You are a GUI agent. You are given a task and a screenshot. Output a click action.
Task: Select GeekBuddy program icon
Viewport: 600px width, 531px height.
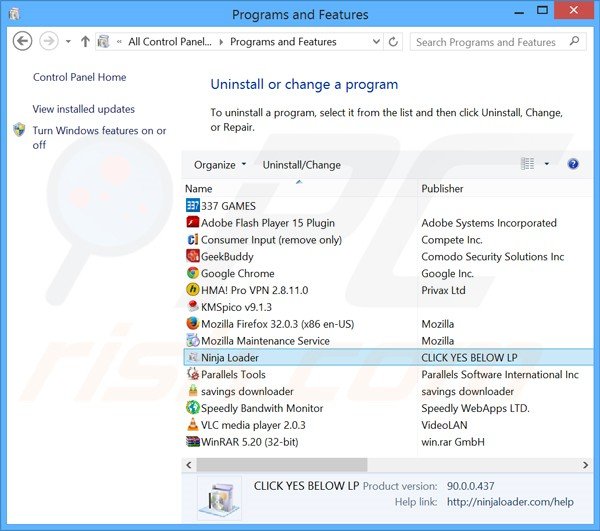tap(192, 256)
